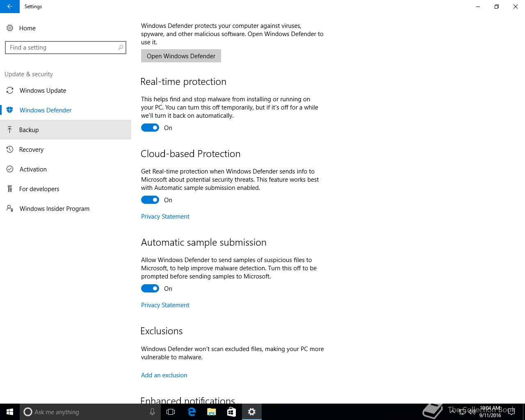Click the Windows Insider Program person icon
The image size is (525, 420).
click(x=10, y=208)
